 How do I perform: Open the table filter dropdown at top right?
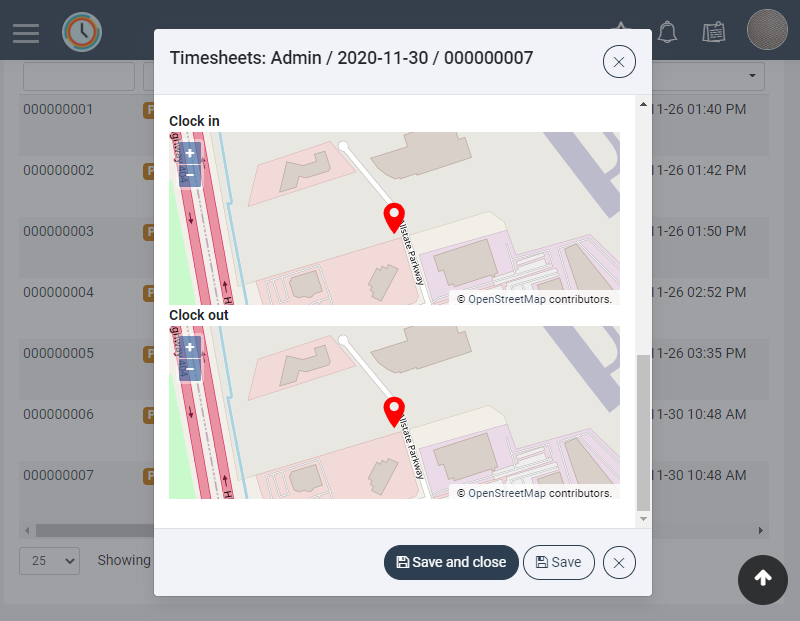tap(751, 77)
